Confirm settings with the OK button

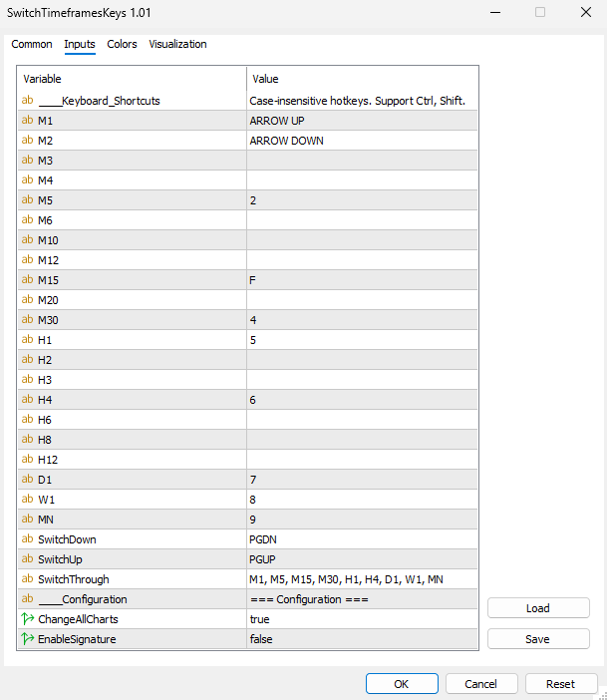pos(401,684)
